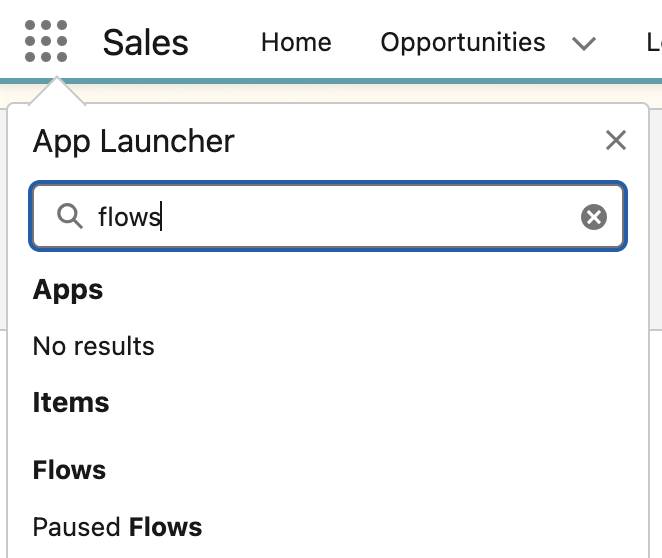The image size is (662, 558).
Task: Click the Items section heading
Action: tap(71, 402)
